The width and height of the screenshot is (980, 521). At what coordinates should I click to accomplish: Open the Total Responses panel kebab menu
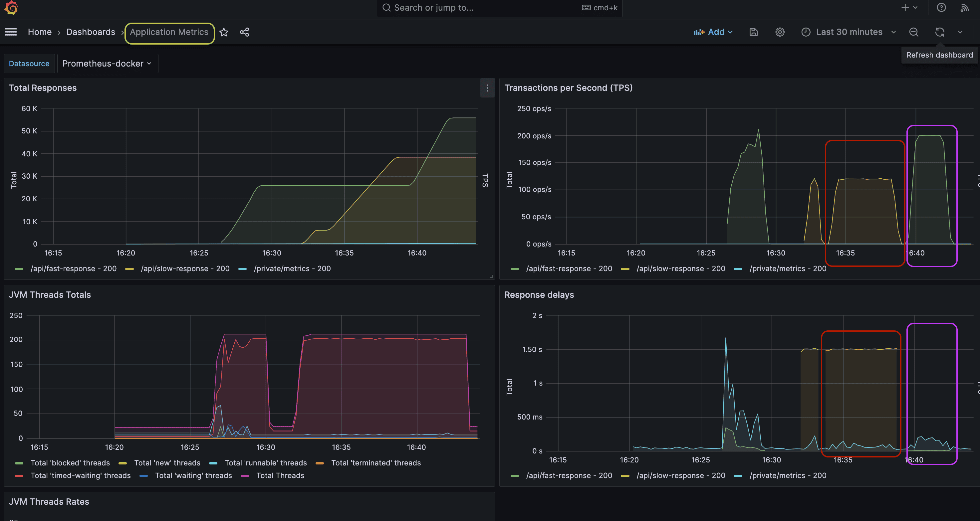[x=487, y=88]
